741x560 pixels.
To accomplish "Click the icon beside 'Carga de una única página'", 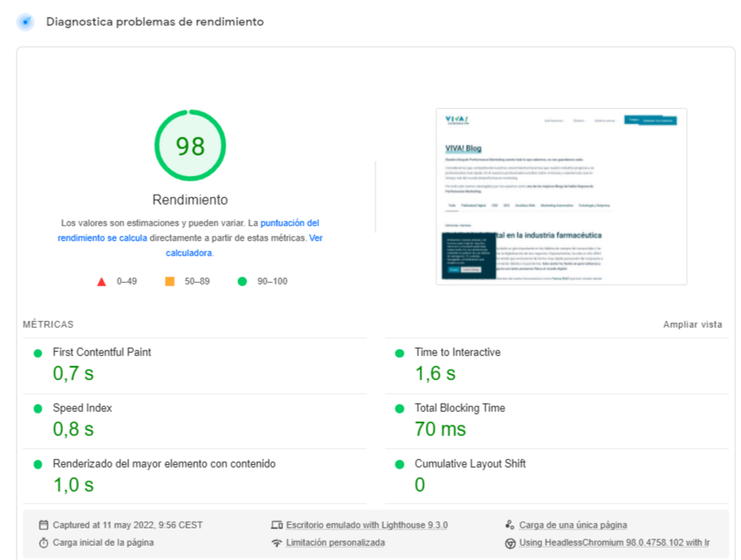I will [x=510, y=524].
